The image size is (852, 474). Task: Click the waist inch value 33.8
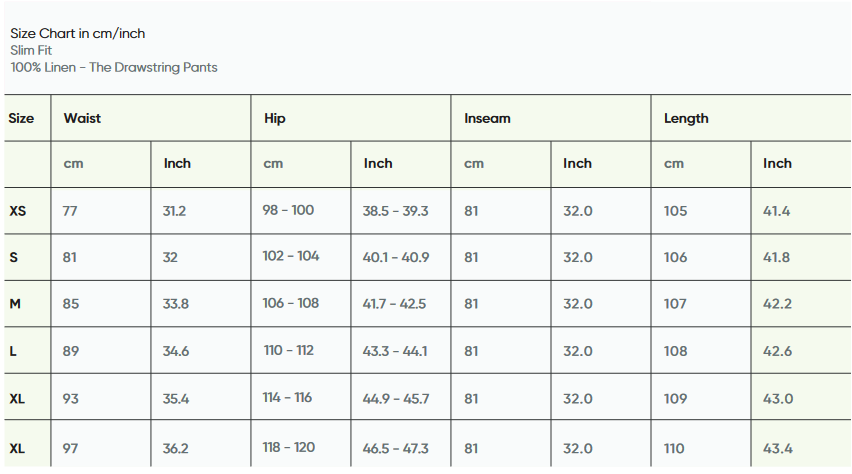pyautogui.click(x=176, y=304)
